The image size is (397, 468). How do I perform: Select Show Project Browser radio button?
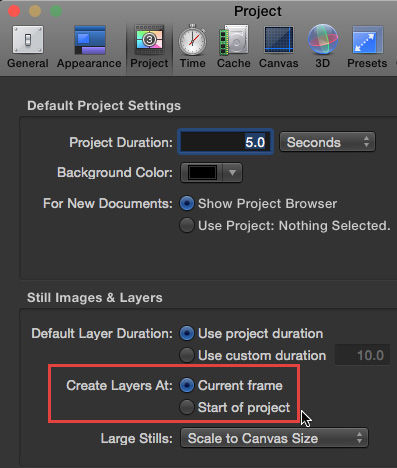tap(187, 204)
